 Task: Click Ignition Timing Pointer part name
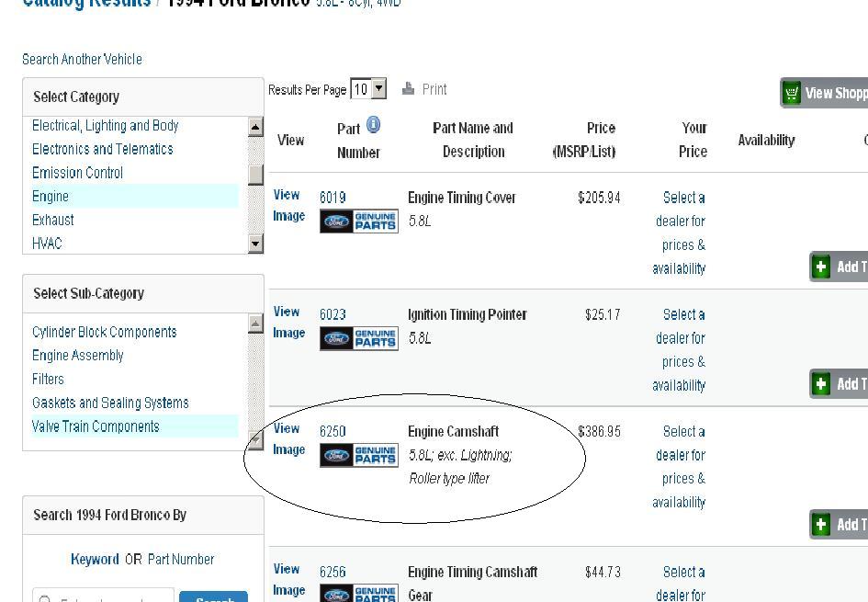pos(468,314)
